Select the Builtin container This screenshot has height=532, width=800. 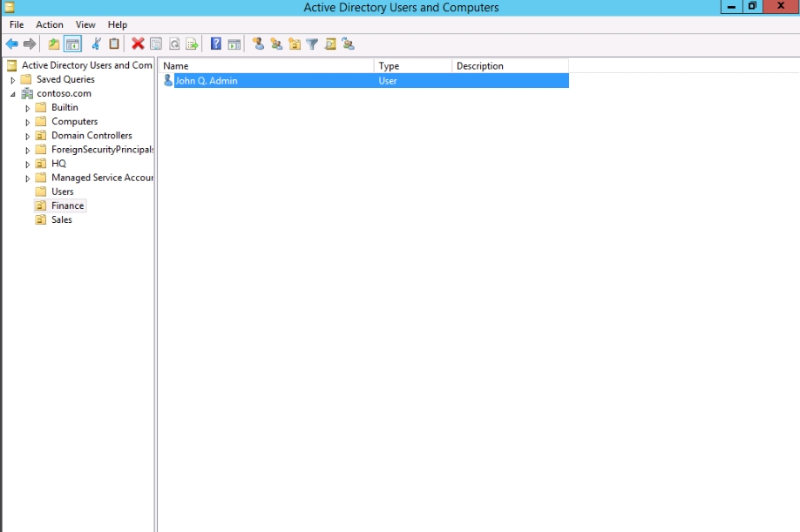click(64, 107)
